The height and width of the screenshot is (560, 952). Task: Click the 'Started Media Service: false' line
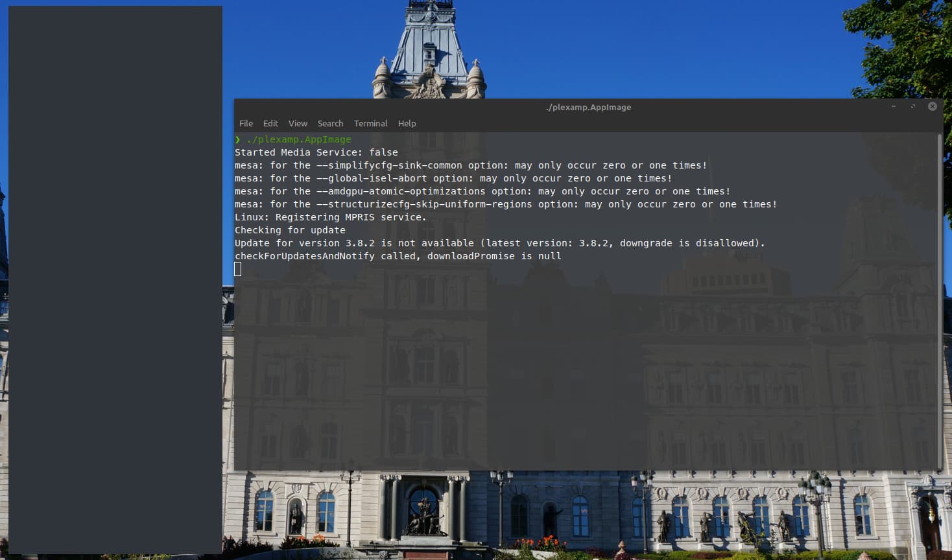pyautogui.click(x=316, y=152)
